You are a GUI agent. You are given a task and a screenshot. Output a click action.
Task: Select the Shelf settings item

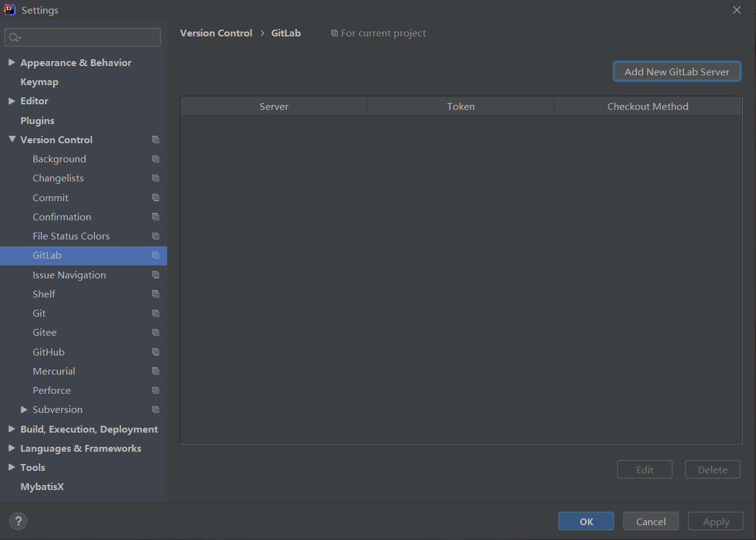coord(44,294)
